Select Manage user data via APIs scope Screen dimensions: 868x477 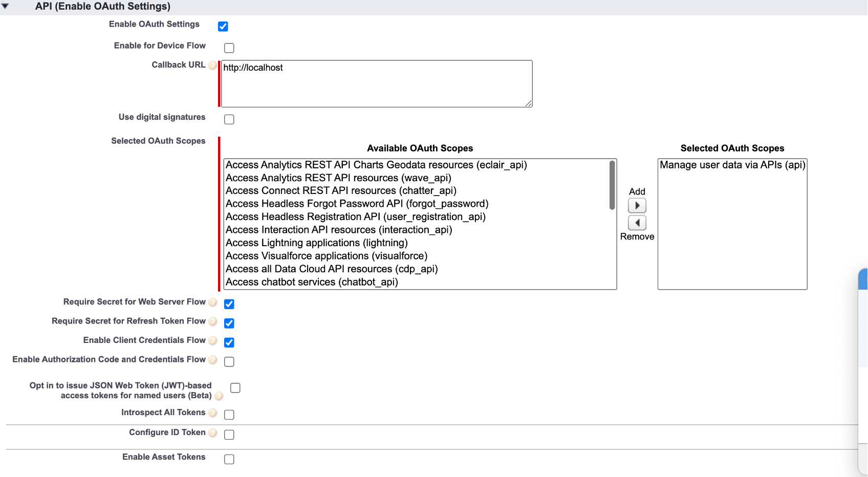click(732, 165)
